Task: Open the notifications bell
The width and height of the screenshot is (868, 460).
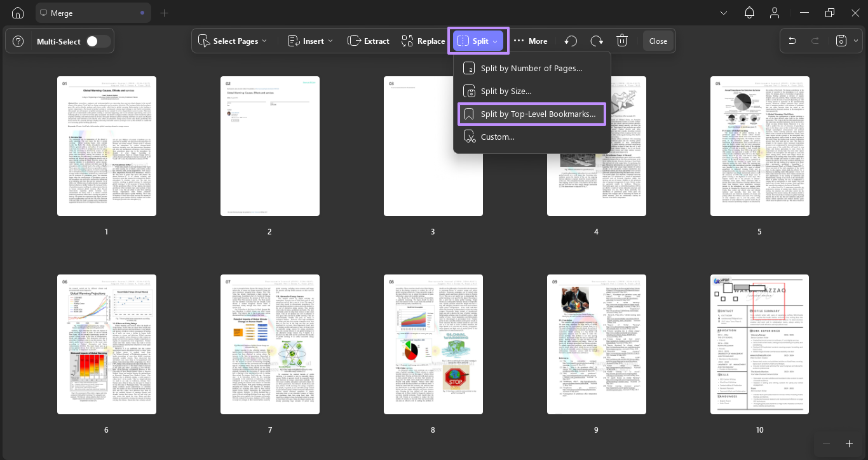Action: (749, 12)
